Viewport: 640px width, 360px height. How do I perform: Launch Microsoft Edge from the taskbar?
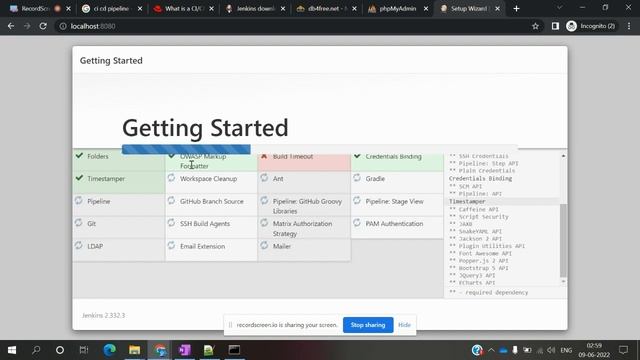[x=109, y=350]
